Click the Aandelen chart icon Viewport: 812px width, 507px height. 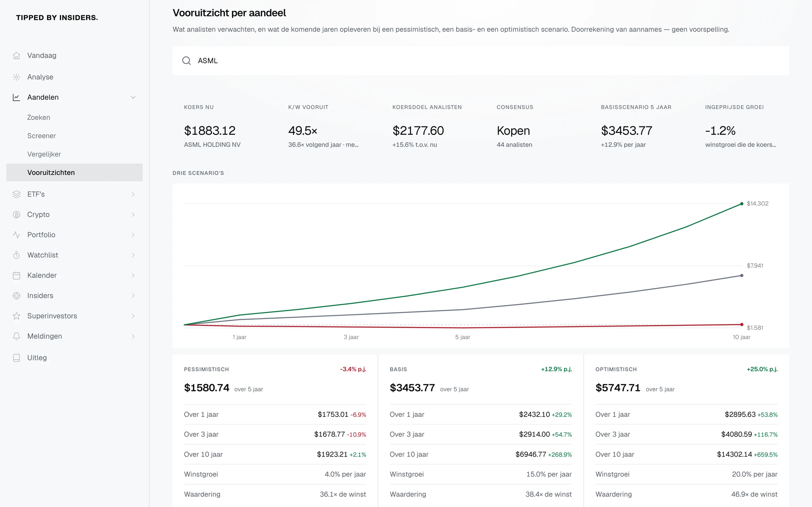point(16,97)
